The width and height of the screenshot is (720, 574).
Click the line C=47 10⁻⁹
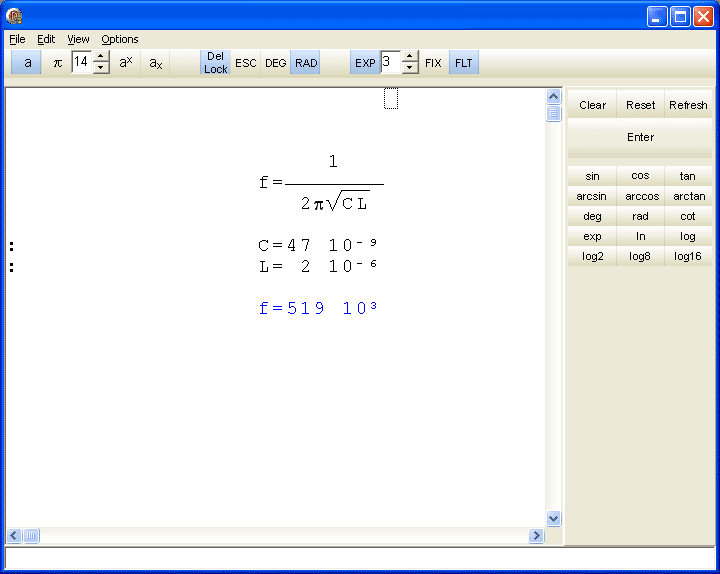318,244
